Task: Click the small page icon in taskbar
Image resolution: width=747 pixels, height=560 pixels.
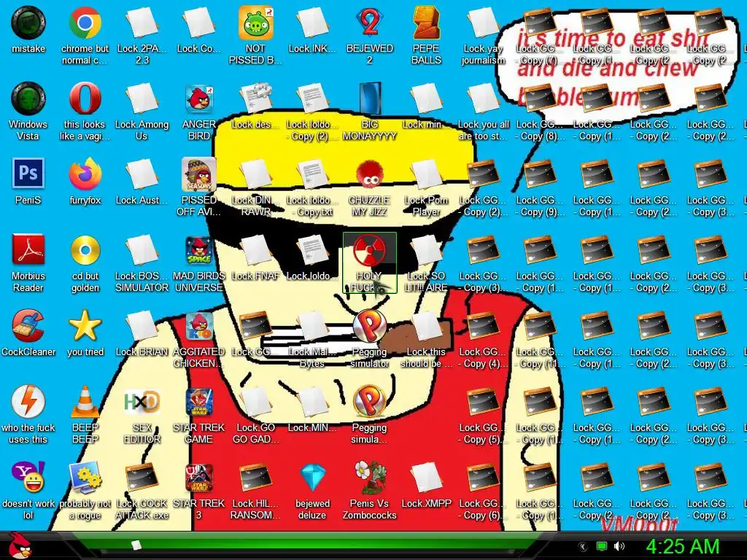Action: tap(136, 545)
